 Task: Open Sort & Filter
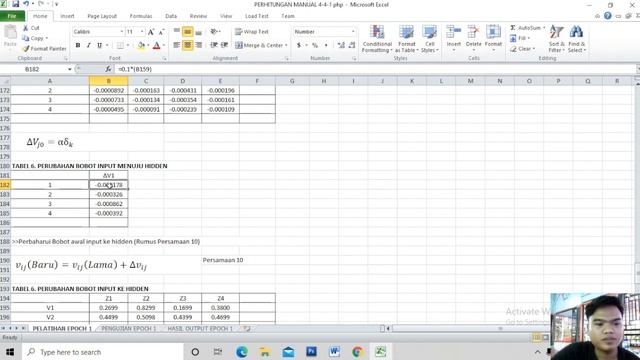556,38
